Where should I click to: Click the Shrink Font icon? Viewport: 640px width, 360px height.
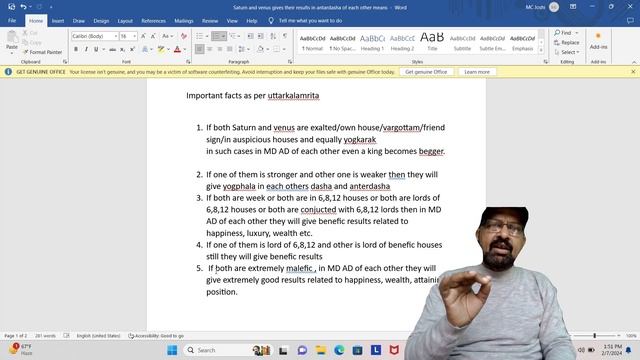click(153, 36)
